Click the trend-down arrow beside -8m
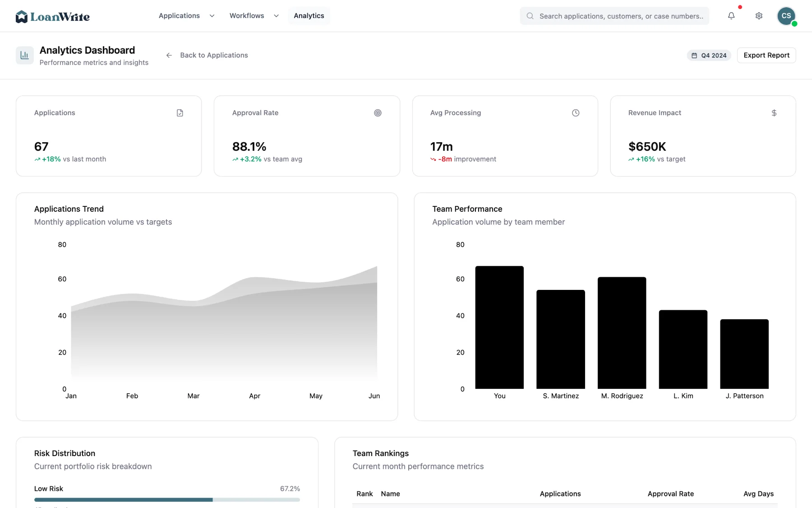This screenshot has width=812, height=508. coord(433,159)
